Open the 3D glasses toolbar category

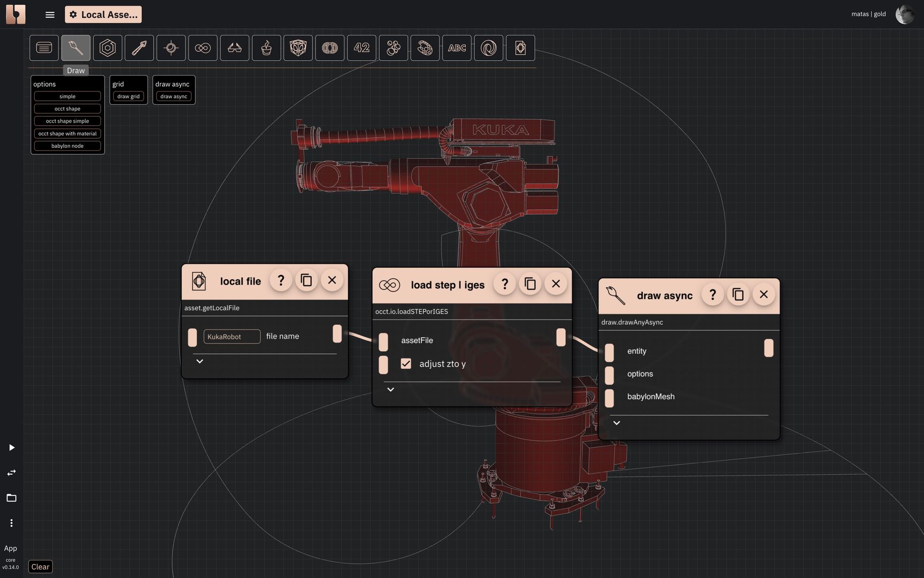coord(234,48)
